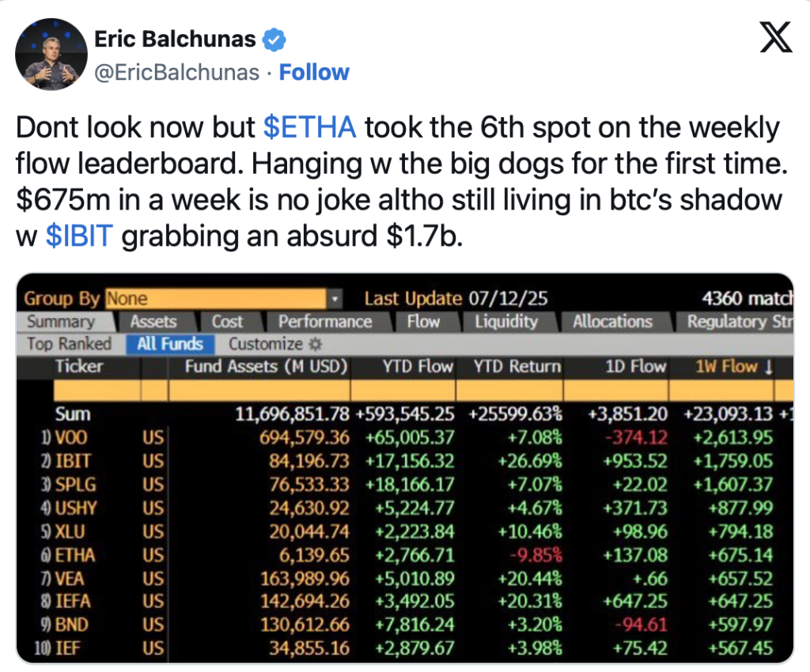
Task: Click the X logo icon
Action: (775, 37)
